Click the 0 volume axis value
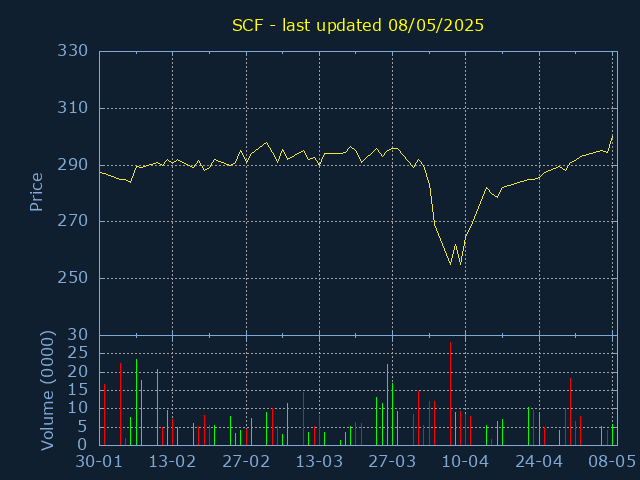 [83, 444]
